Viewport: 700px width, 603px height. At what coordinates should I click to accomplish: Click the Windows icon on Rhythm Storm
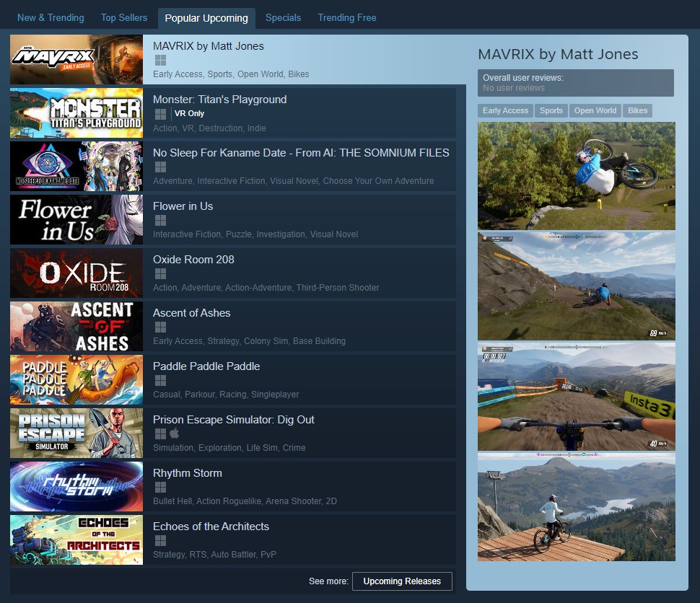(159, 487)
